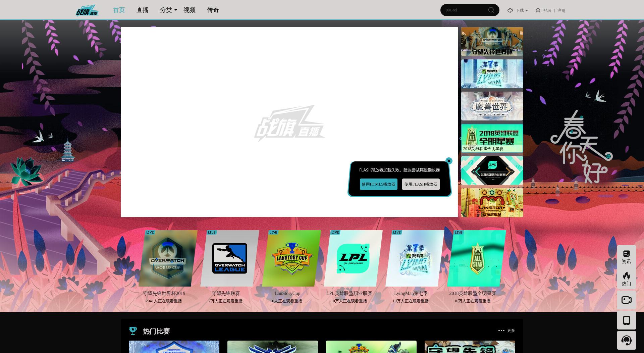Viewport: 644px width, 353px height.
Task: Click LIVE badge on LPL card
Action: click(335, 232)
